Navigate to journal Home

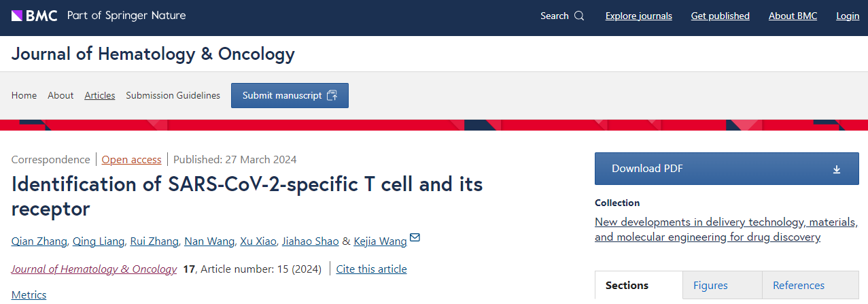pyautogui.click(x=24, y=95)
